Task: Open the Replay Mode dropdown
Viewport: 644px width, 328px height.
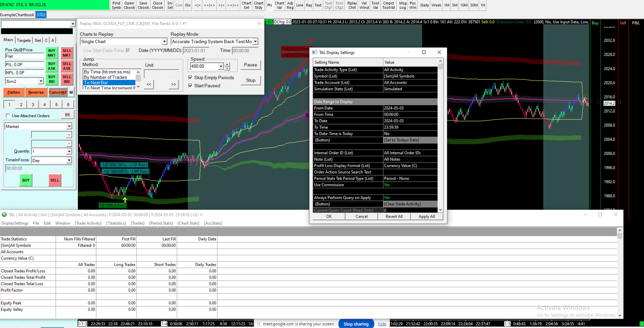Action: tap(256, 41)
